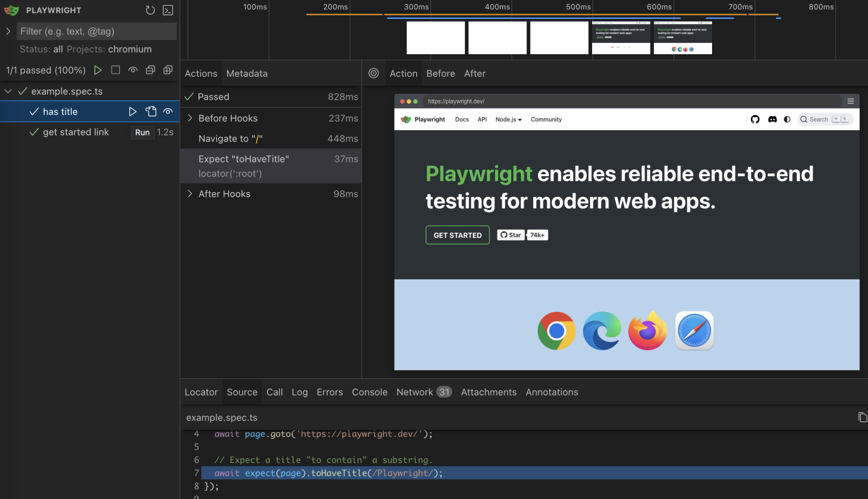Collapse the example.spec.ts tree node
868x499 pixels.
(8, 91)
